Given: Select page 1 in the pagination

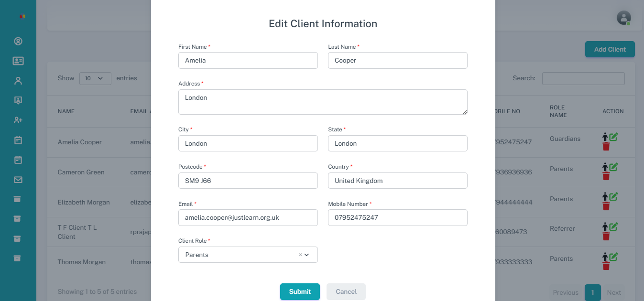Looking at the screenshot, I should [x=592, y=292].
